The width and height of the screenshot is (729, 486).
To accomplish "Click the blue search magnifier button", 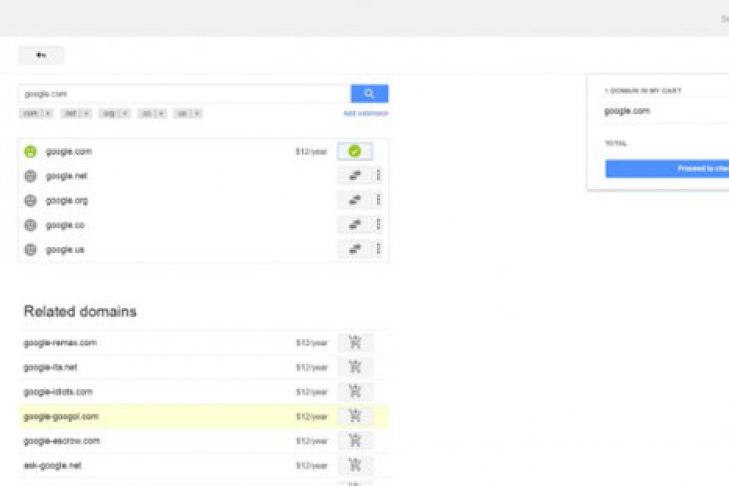I will click(369, 93).
